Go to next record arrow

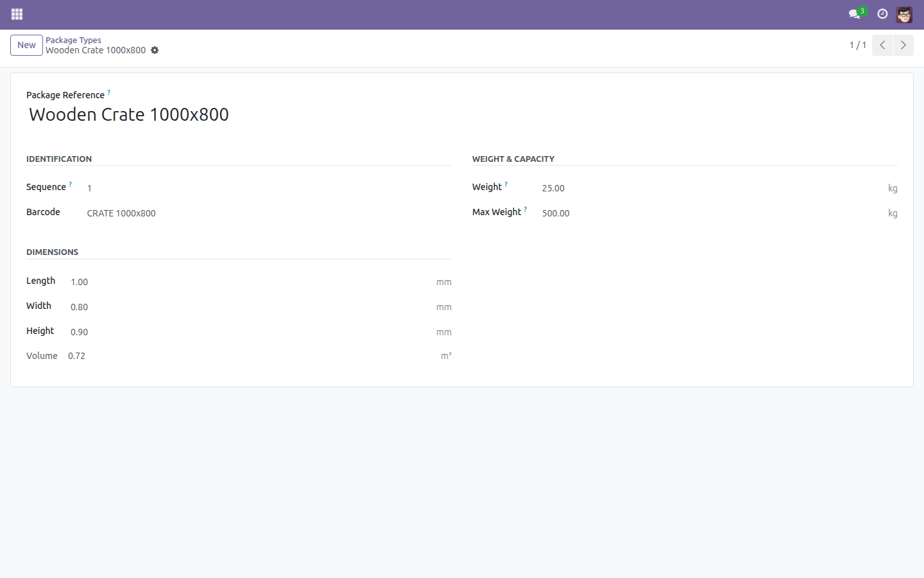[903, 45]
